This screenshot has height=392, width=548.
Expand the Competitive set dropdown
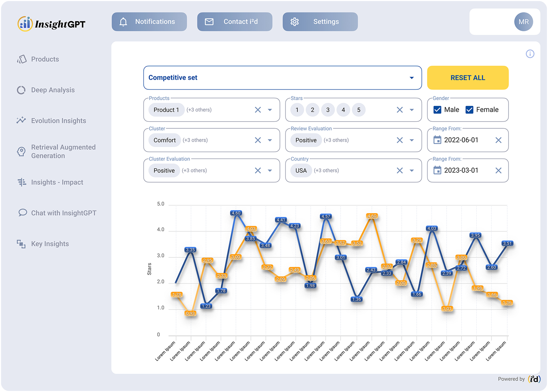(x=411, y=78)
